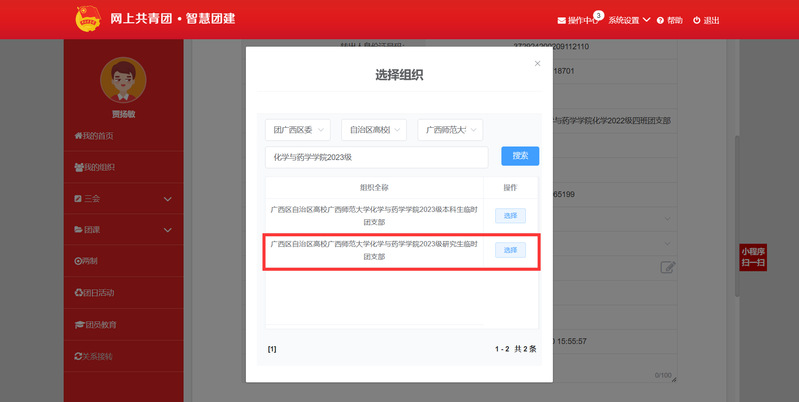The image size is (799, 402).
Task: Click the 2023级研究生临时团支部 row text
Action: (374, 250)
